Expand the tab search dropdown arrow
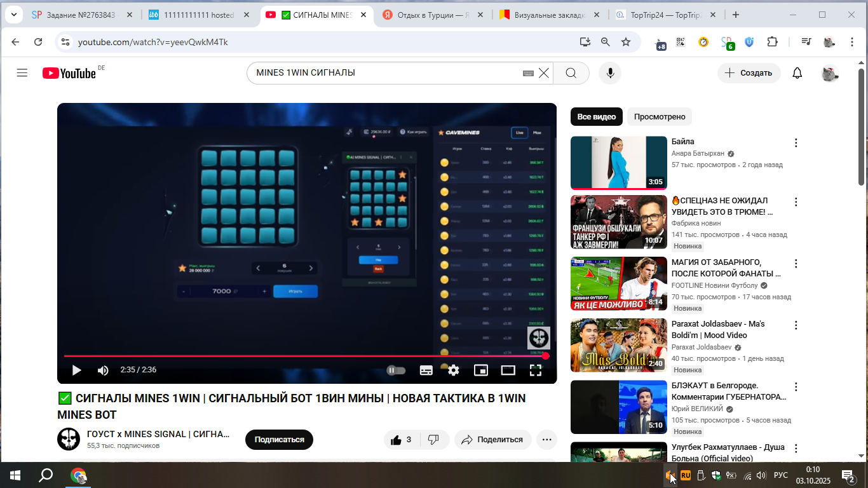The image size is (868, 488). [13, 15]
